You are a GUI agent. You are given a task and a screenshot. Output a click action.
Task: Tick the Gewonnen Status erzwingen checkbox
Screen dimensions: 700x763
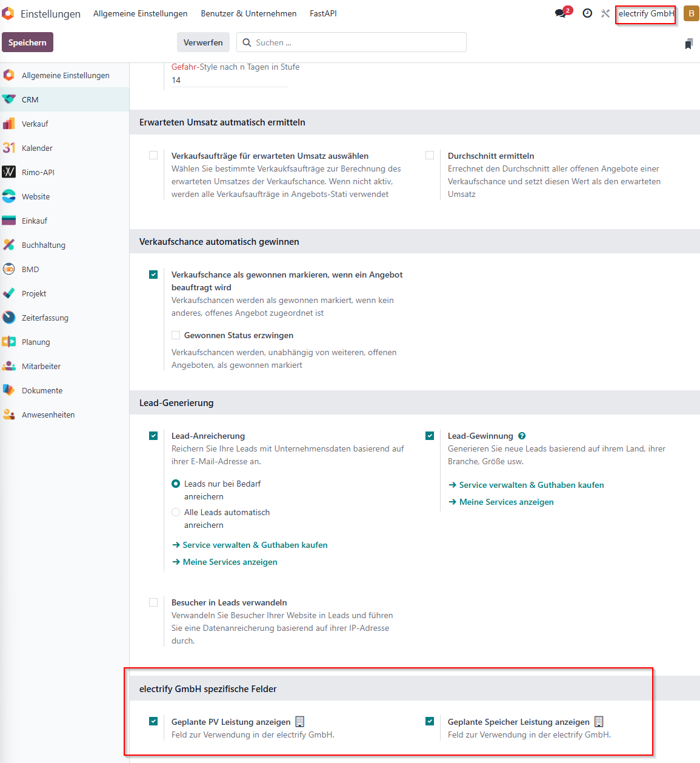click(176, 335)
